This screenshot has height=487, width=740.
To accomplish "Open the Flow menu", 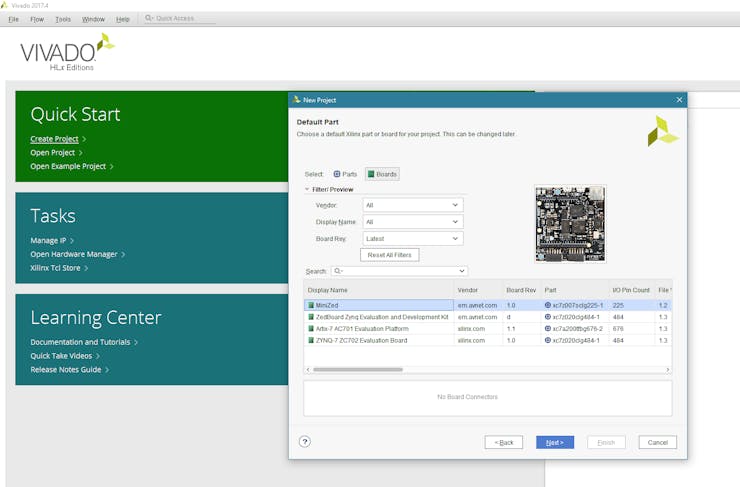I will point(37,19).
